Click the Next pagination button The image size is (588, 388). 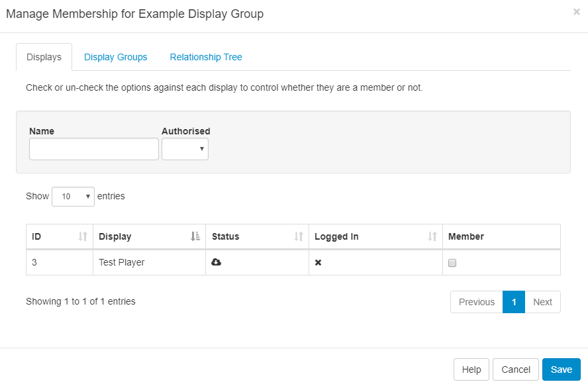pos(543,302)
